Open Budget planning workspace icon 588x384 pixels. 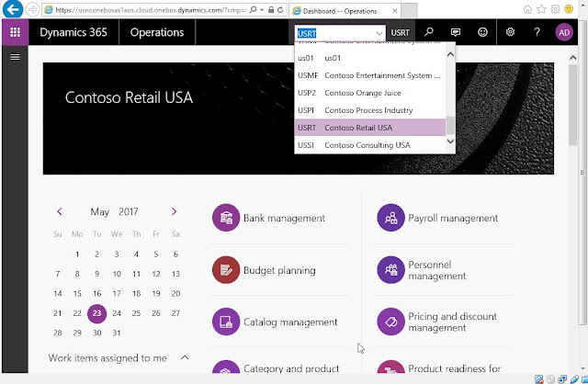[226, 269]
